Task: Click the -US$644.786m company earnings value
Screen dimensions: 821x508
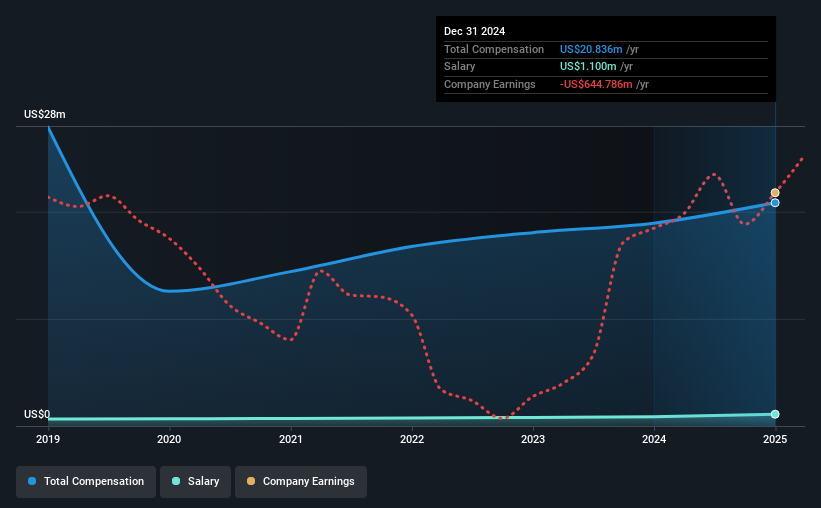Action: point(596,84)
